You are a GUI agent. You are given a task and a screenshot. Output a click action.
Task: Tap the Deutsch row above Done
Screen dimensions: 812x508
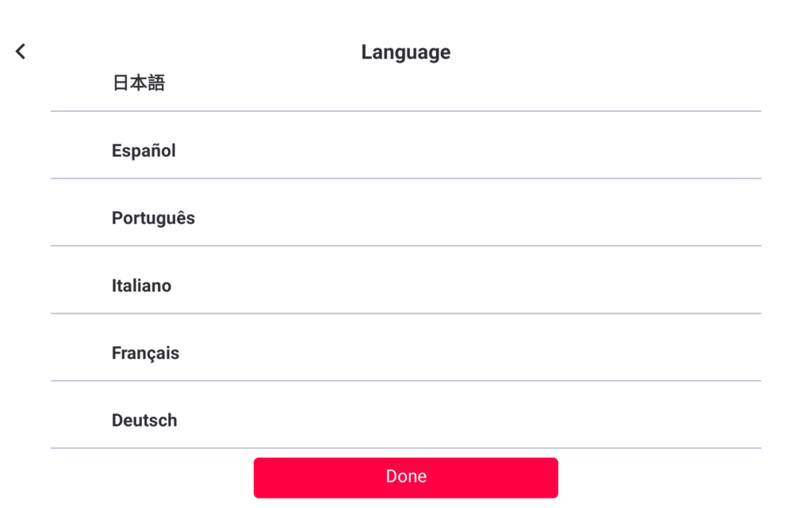(x=144, y=421)
